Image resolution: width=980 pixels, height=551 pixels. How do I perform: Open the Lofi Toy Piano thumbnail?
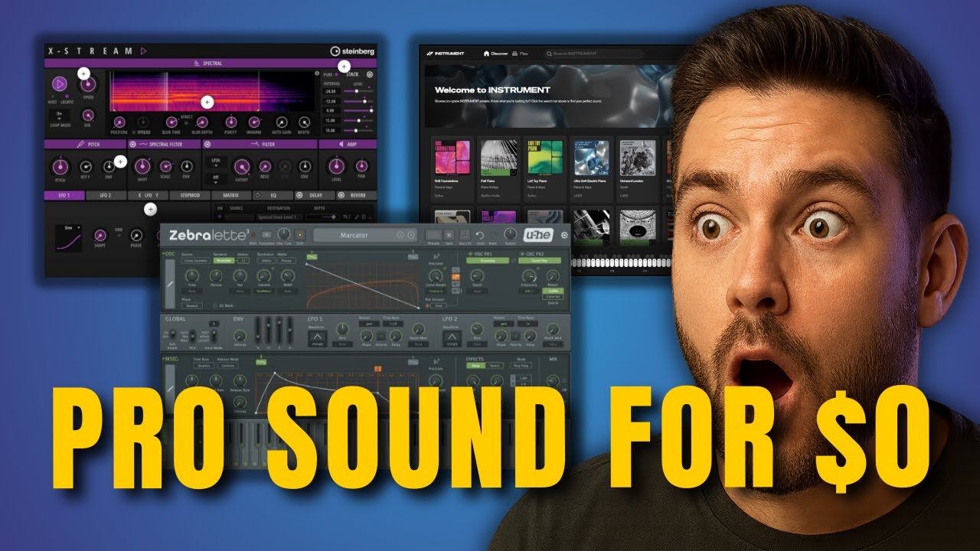tap(545, 158)
